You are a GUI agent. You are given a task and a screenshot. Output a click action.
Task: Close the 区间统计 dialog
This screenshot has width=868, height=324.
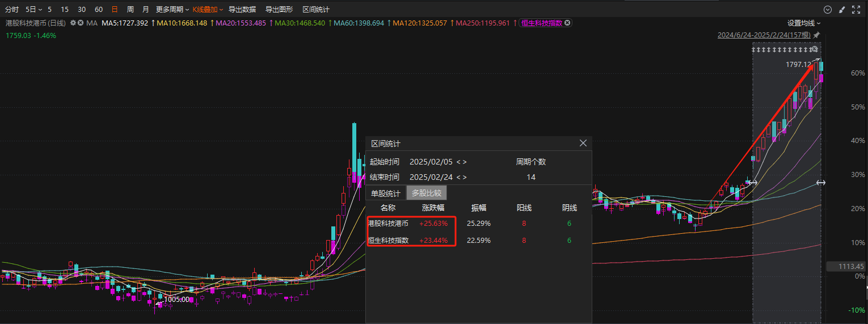coord(583,144)
